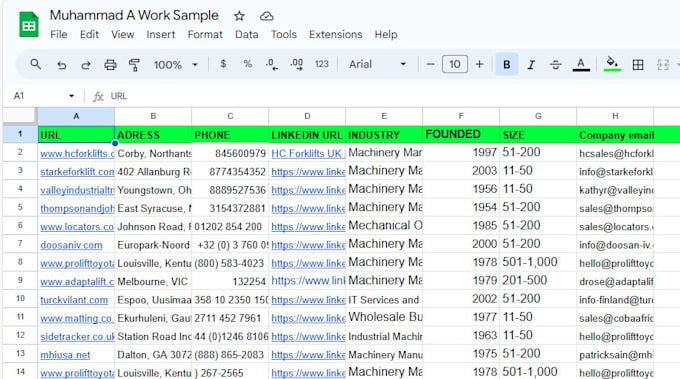Select column G header
The width and height of the screenshot is (680, 379).
click(x=538, y=116)
